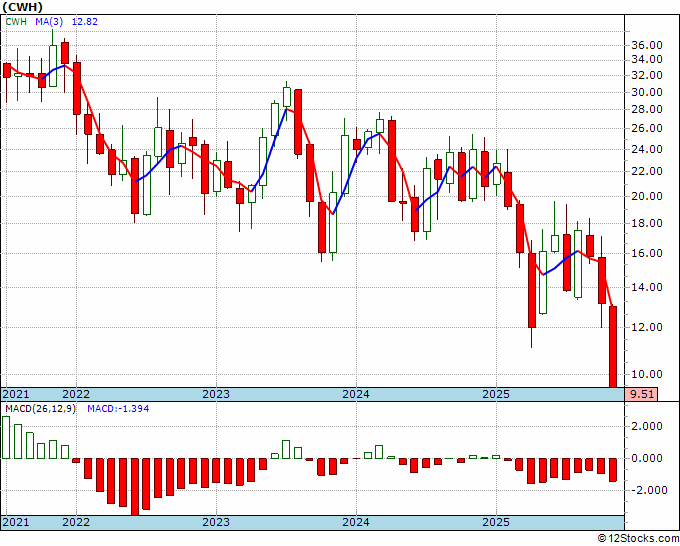
Task: Click the 30.00 price axis label
Action: point(647,92)
